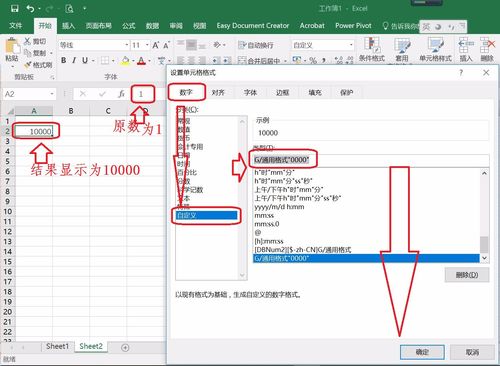Click the 取消 (Cancel) button
Screen dimensions: 500x366
[x=472, y=352]
